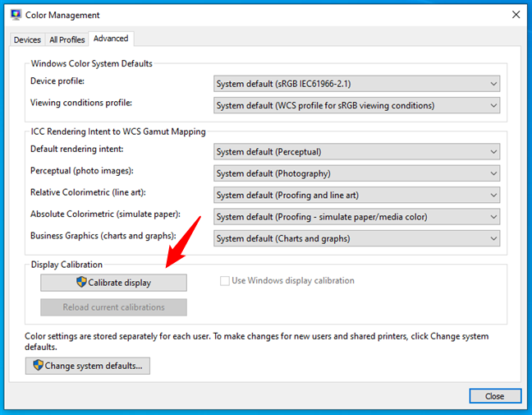Click the Reload current calibrations button
The image size is (532, 415).
(x=113, y=307)
